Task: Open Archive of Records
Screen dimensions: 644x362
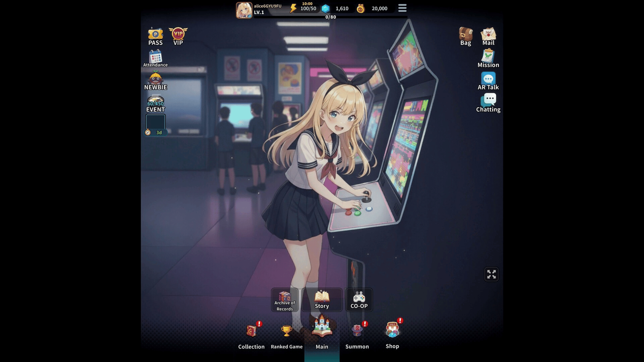Action: pyautogui.click(x=284, y=300)
